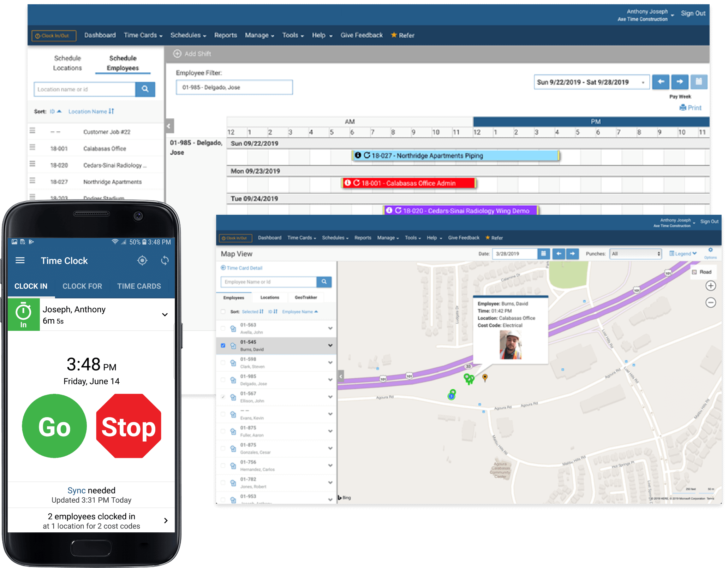Click the schedule calendar icon button
728x568 pixels.
tap(698, 82)
